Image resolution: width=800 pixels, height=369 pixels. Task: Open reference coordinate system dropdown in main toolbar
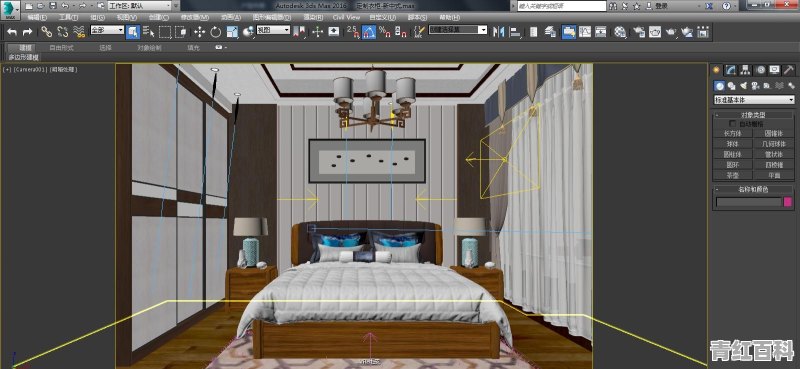(x=273, y=30)
